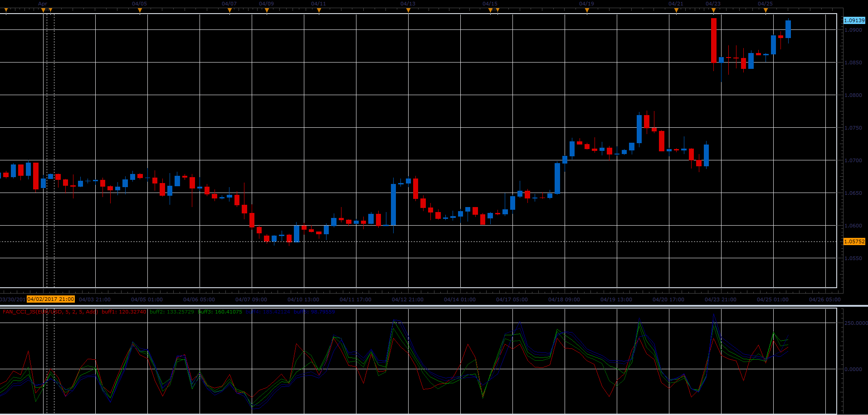Click the orange marker under 04/11

(319, 10)
